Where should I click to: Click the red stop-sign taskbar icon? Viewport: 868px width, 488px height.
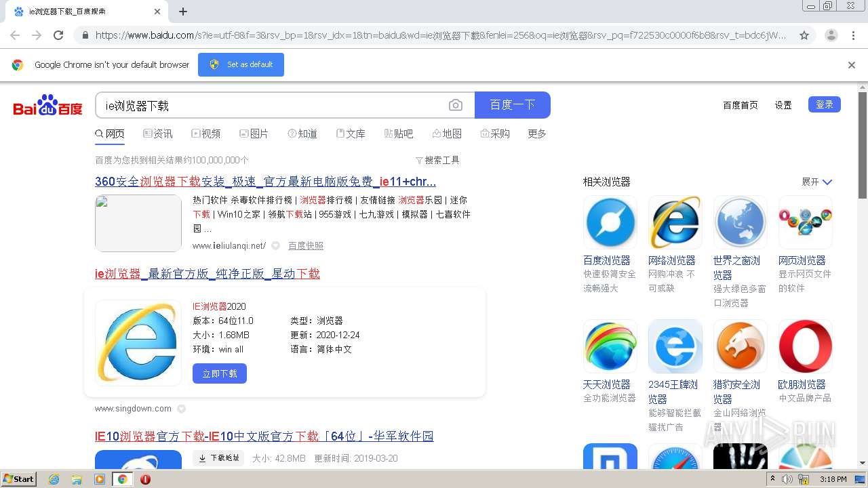pos(145,479)
